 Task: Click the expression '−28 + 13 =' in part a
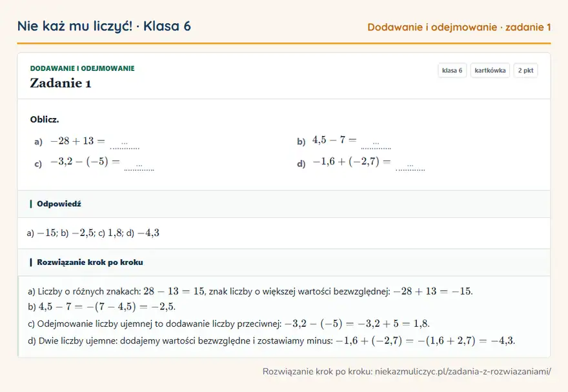[x=77, y=141]
